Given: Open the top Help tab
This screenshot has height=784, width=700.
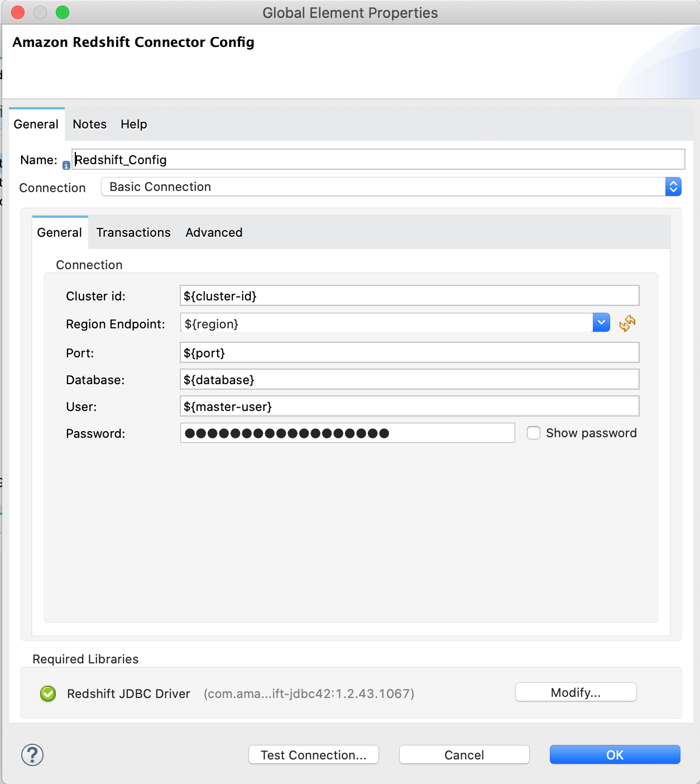Looking at the screenshot, I should pyautogui.click(x=134, y=124).
